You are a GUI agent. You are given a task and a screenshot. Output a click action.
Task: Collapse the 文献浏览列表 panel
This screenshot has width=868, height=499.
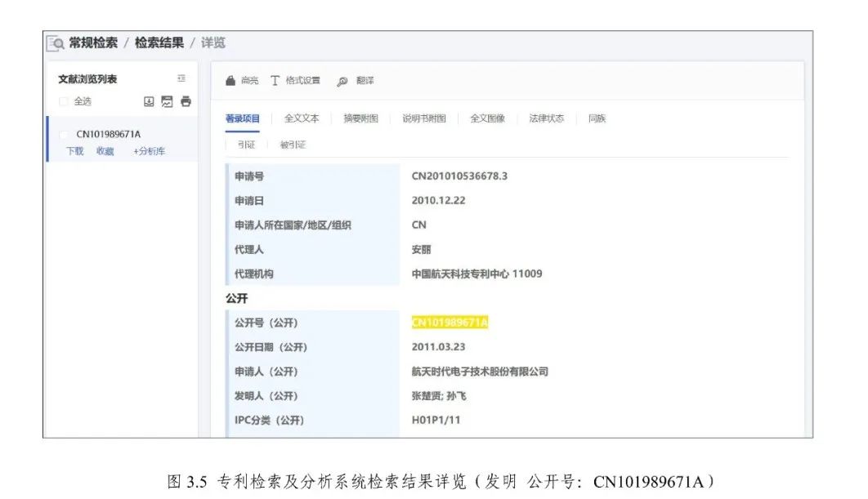point(181,79)
